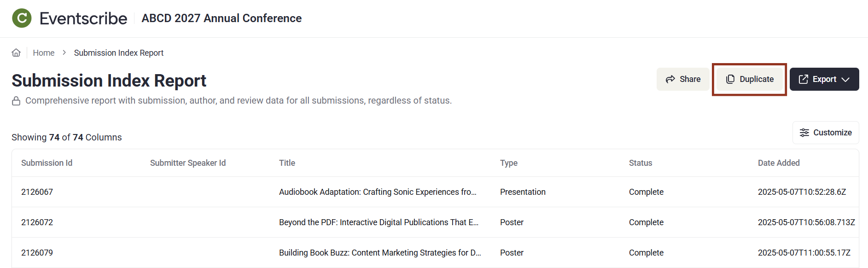Click the Submitter Speaker Id header
The image size is (868, 268).
coord(188,163)
